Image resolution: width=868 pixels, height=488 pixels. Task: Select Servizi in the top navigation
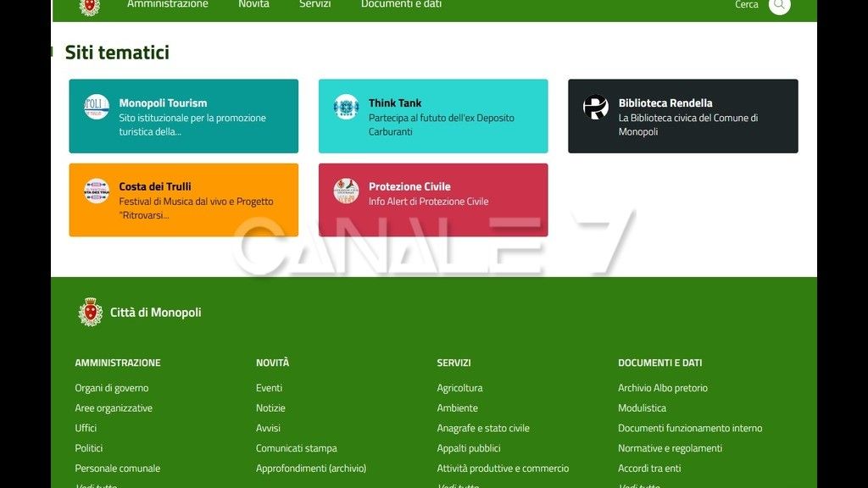314,4
